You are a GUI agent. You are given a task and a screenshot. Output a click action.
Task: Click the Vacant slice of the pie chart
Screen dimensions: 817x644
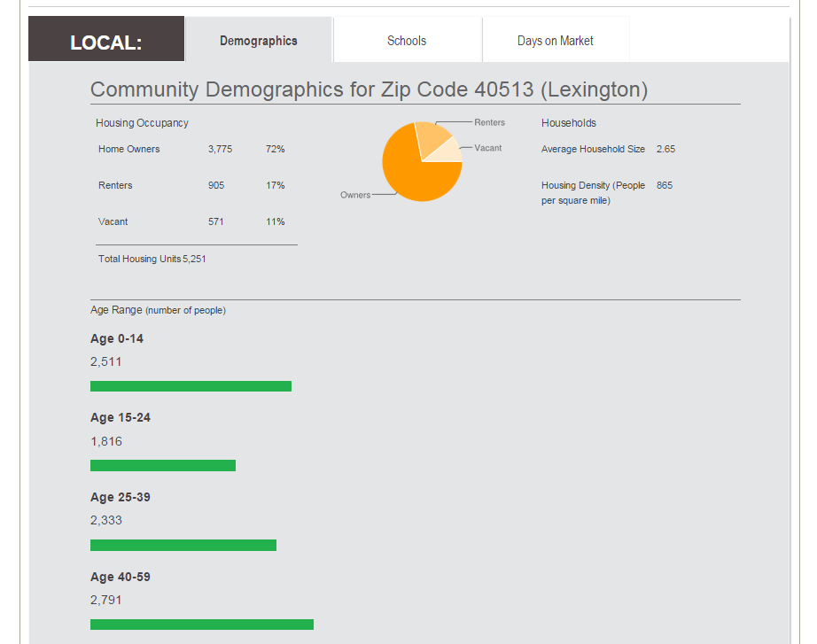click(x=448, y=152)
